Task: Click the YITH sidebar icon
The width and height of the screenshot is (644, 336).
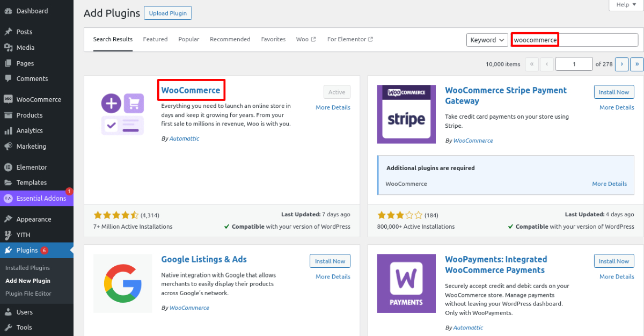Action: click(8, 235)
